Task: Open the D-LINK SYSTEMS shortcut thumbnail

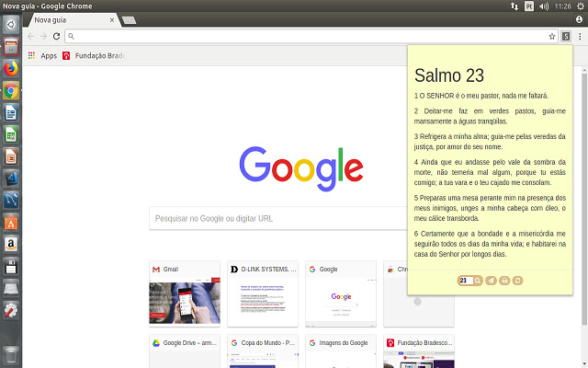Action: 263,294
